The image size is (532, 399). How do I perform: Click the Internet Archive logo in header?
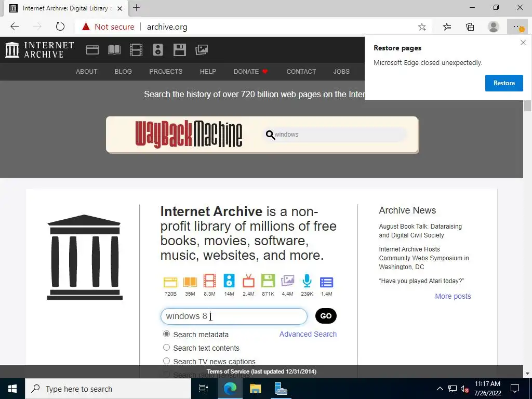point(39,50)
